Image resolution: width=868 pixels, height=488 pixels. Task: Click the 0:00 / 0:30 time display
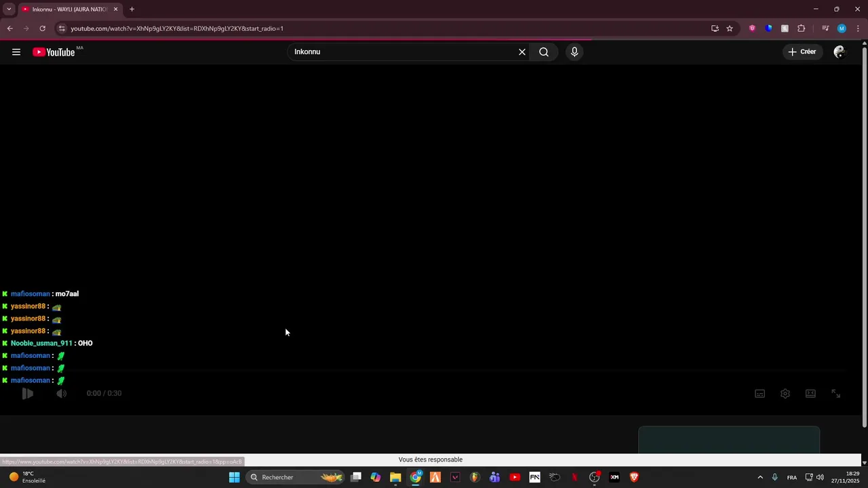104,393
